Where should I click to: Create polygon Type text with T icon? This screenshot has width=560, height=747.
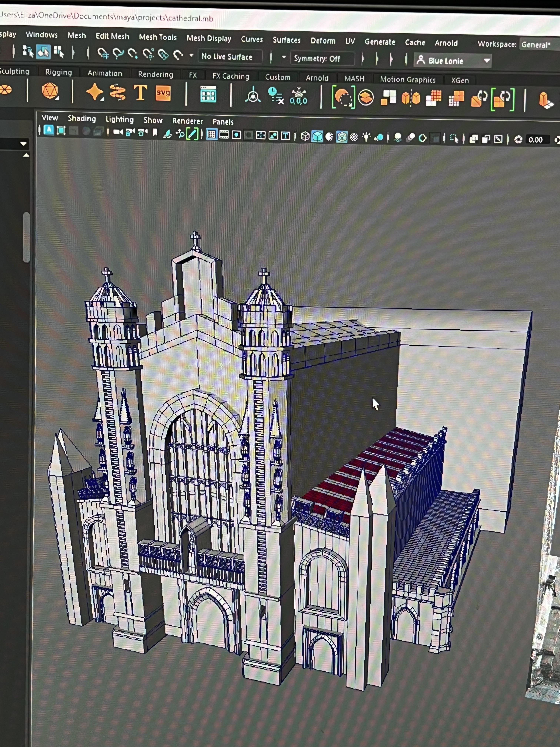pos(140,93)
